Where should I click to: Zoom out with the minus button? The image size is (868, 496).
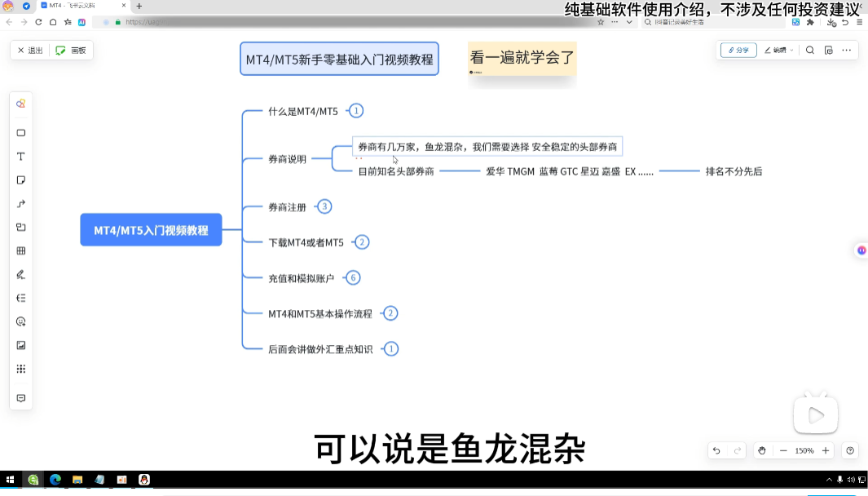tap(783, 450)
